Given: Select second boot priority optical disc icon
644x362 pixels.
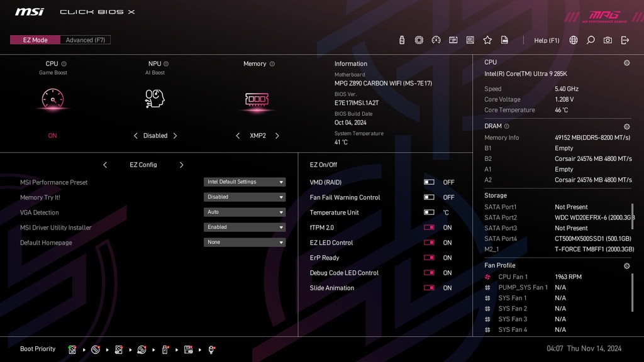Looking at the screenshot, I should tap(96, 349).
